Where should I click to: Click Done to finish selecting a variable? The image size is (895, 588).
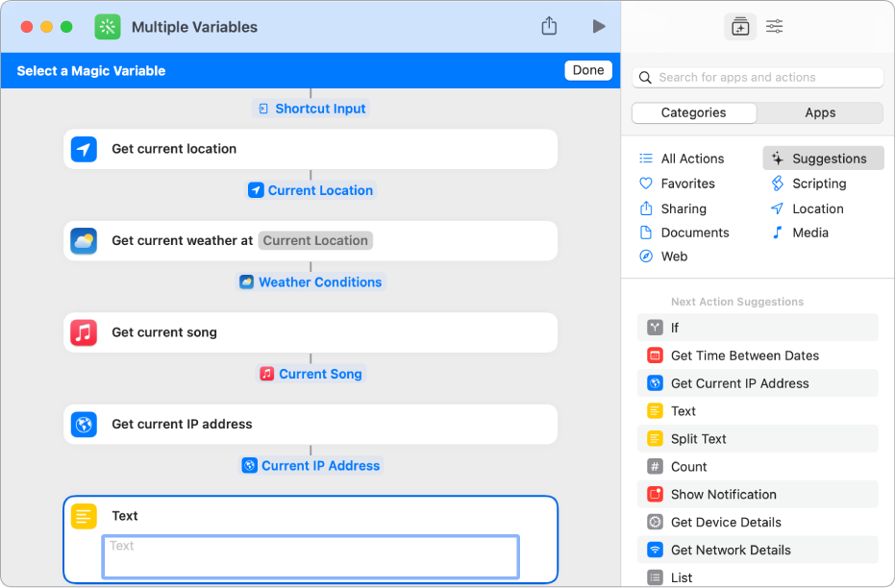[587, 70]
